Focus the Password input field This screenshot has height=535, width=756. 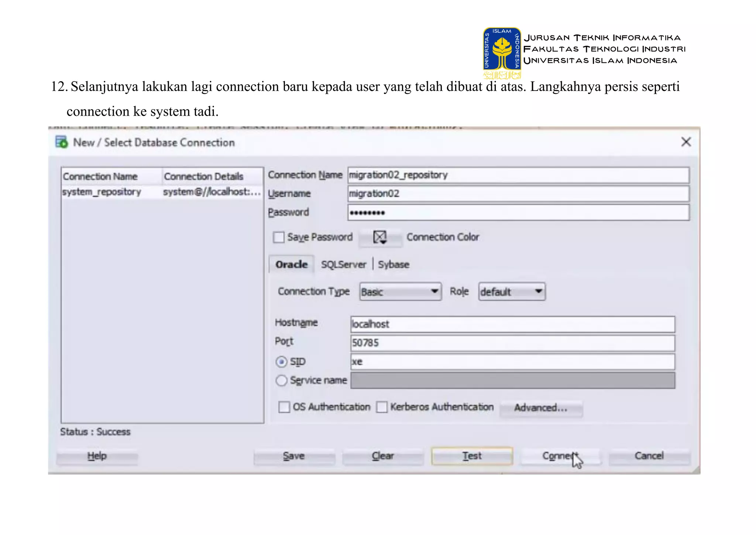coord(518,212)
